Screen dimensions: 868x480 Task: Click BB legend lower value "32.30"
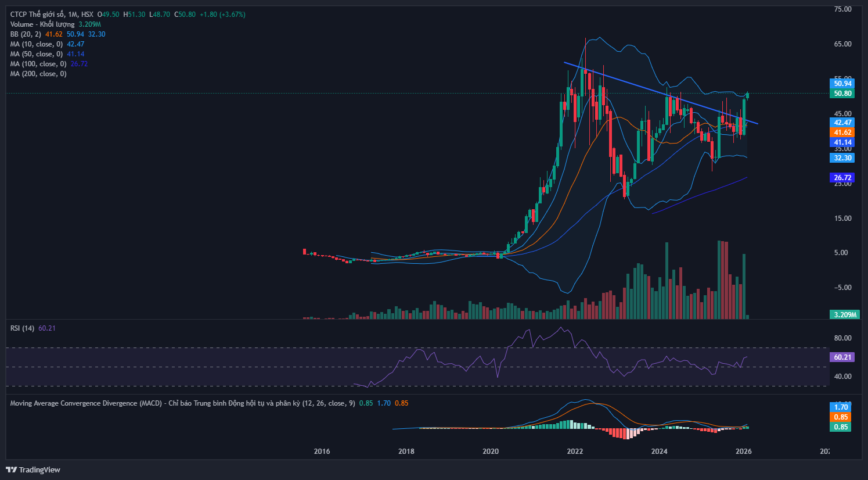point(97,34)
